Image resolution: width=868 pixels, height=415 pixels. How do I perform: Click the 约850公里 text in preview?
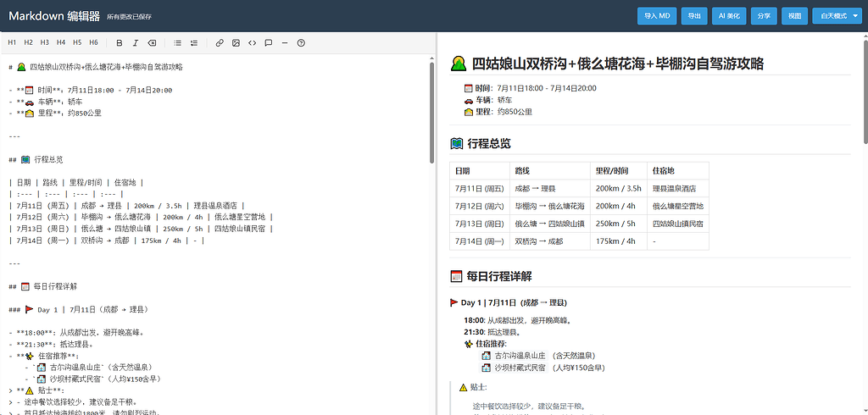point(515,112)
